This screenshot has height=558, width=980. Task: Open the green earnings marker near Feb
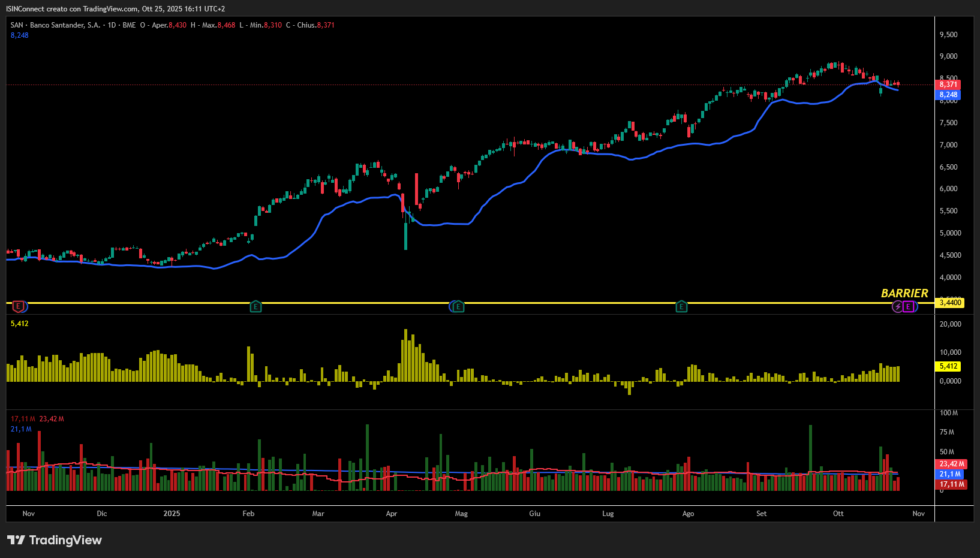point(255,306)
